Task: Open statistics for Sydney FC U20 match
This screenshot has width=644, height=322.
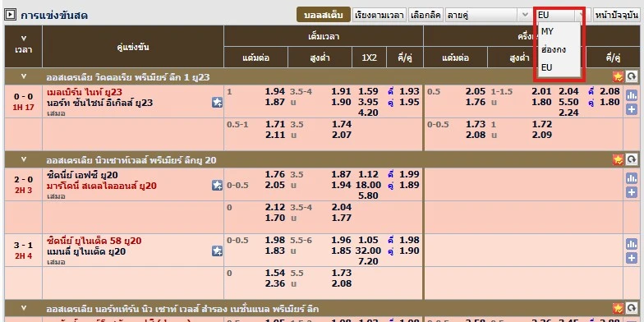Action: click(x=632, y=178)
